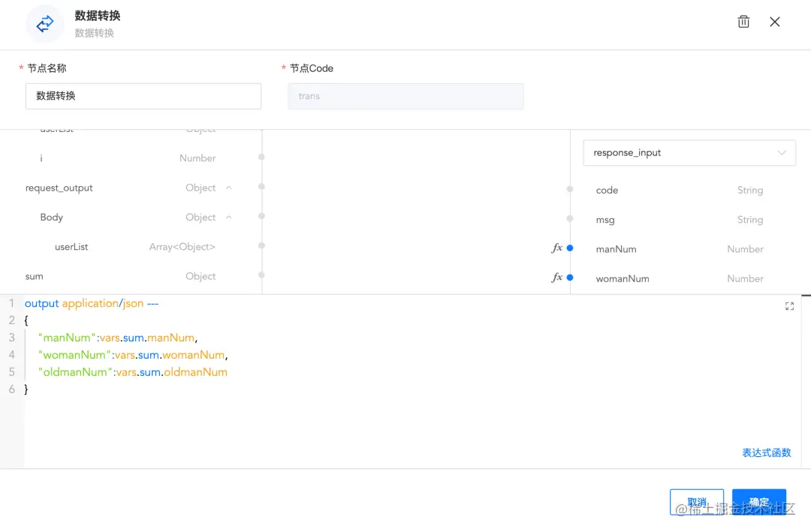Click the connector dot left of msg
Viewport: 811px width, 532px height.
pyautogui.click(x=570, y=218)
